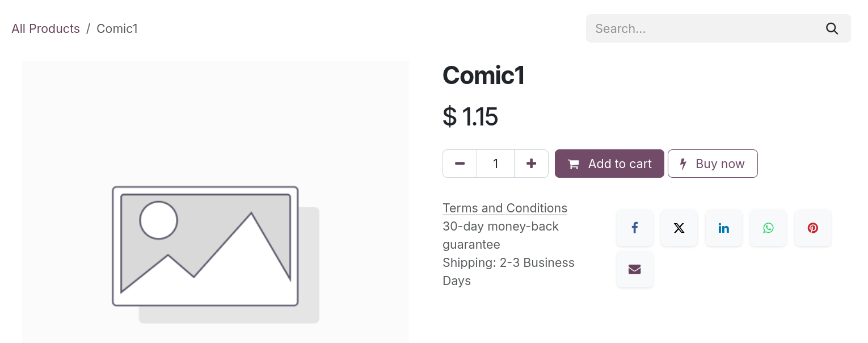Share the product on LinkedIn
This screenshot has height=343, width=868.
724,228
